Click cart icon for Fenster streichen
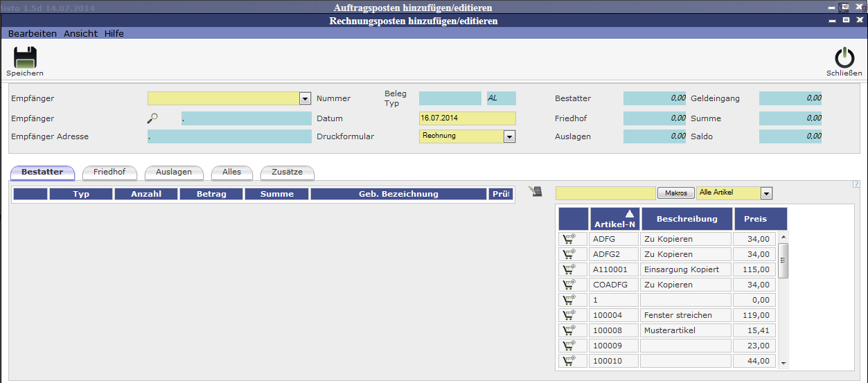868x383 pixels. point(569,315)
